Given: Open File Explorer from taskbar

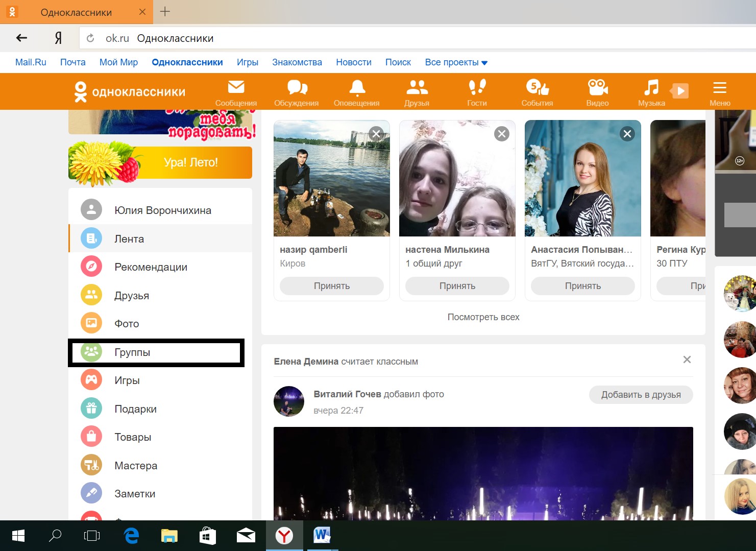Looking at the screenshot, I should (169, 536).
